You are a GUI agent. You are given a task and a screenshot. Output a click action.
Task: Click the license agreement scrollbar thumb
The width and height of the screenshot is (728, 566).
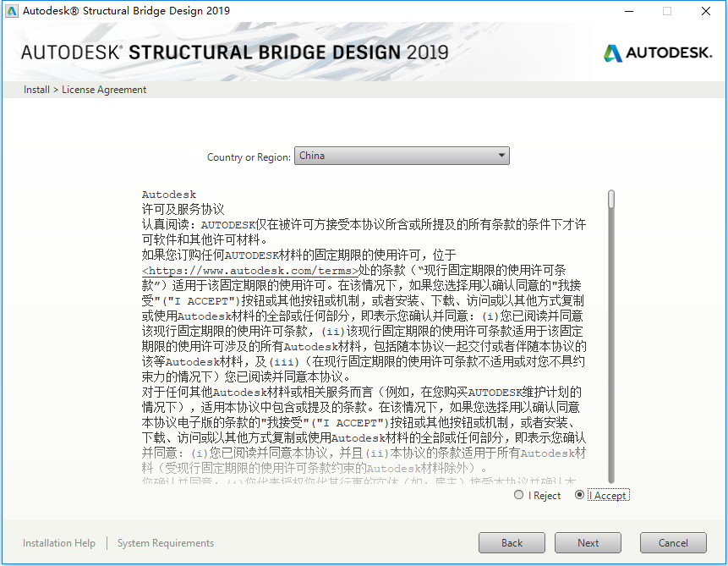point(611,199)
